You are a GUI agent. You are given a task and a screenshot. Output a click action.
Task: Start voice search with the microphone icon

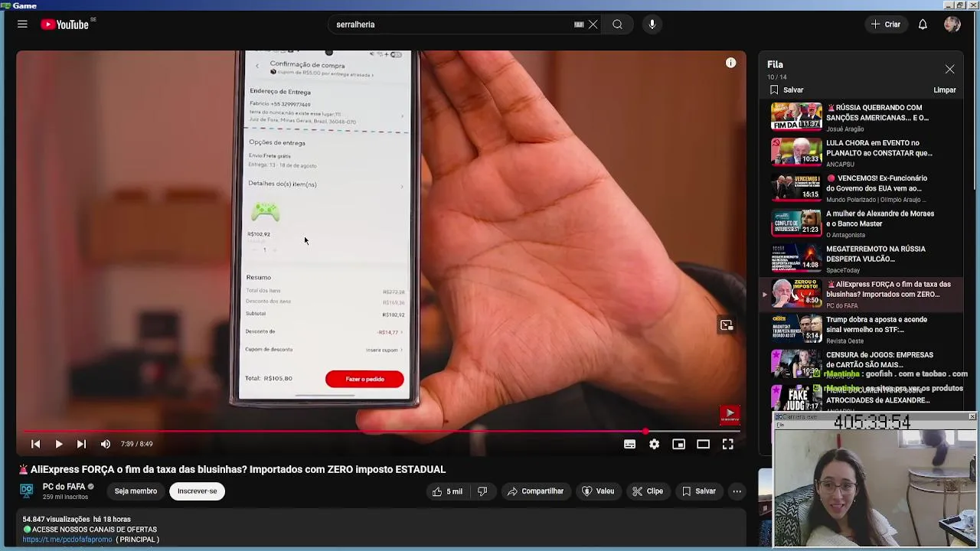652,24
